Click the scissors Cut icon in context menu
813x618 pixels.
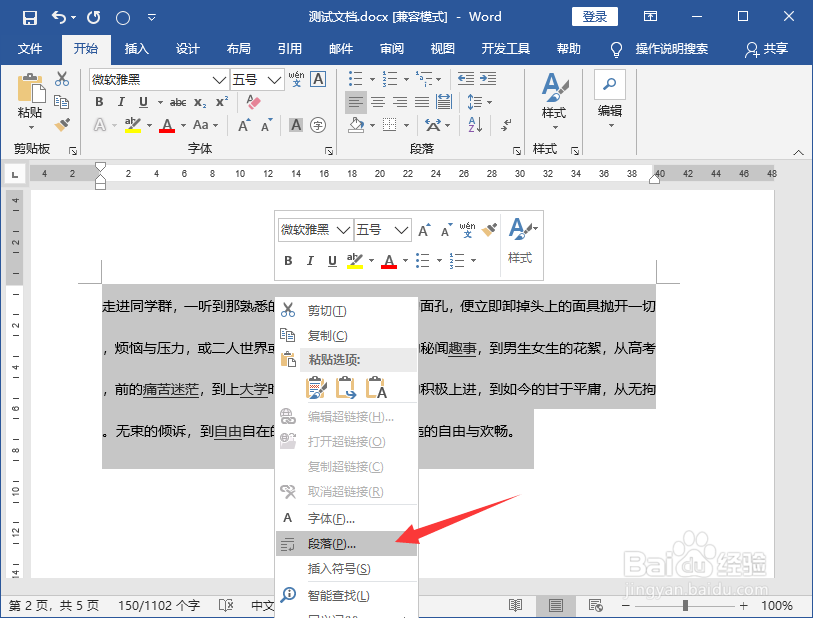[289, 310]
